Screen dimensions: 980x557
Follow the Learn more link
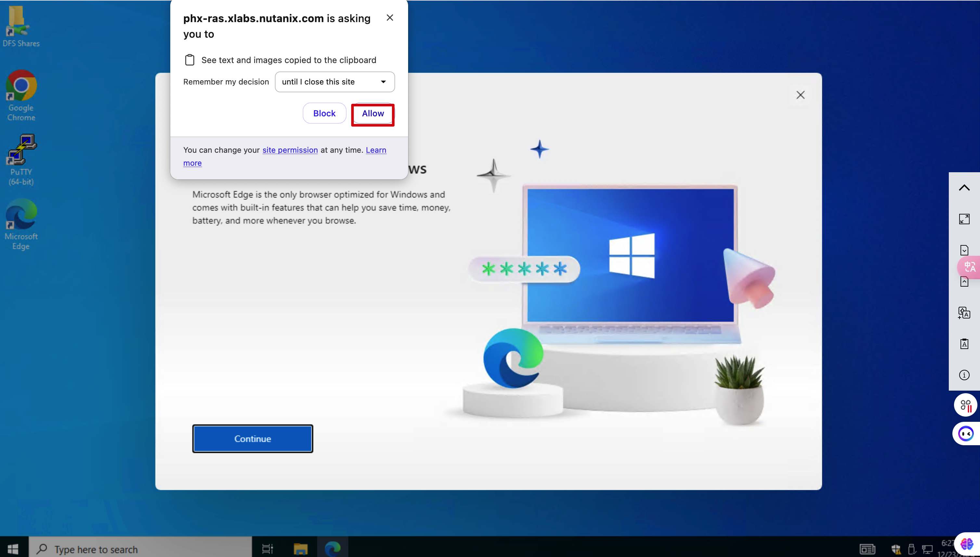click(285, 156)
